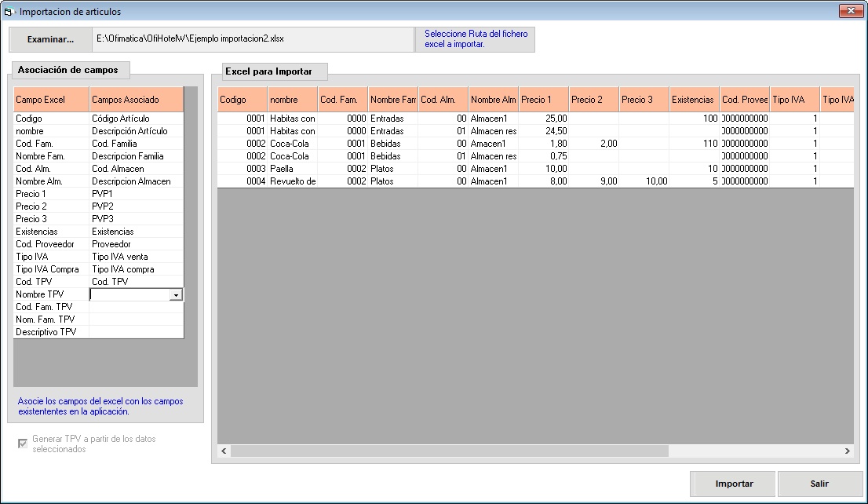Click the Precio 1 column header

click(x=544, y=100)
